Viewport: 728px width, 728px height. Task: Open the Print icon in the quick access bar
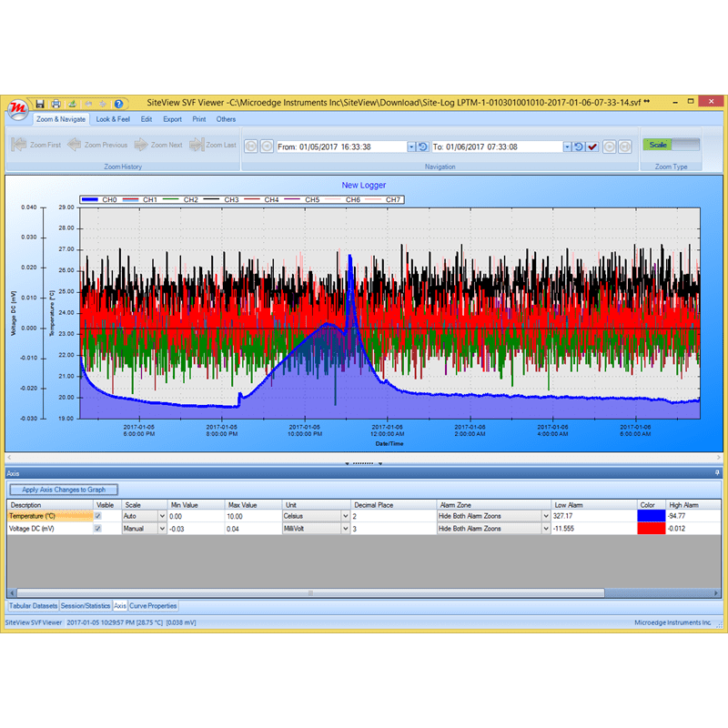tap(56, 103)
